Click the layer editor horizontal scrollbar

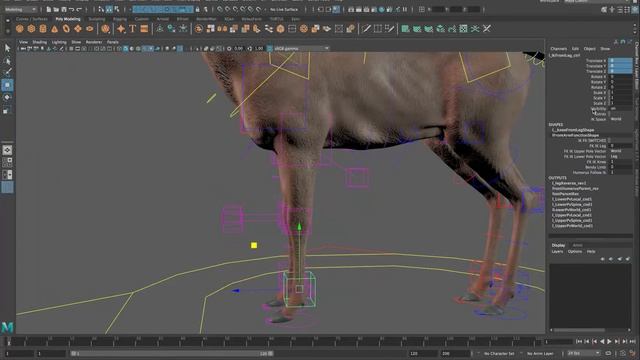579,330
